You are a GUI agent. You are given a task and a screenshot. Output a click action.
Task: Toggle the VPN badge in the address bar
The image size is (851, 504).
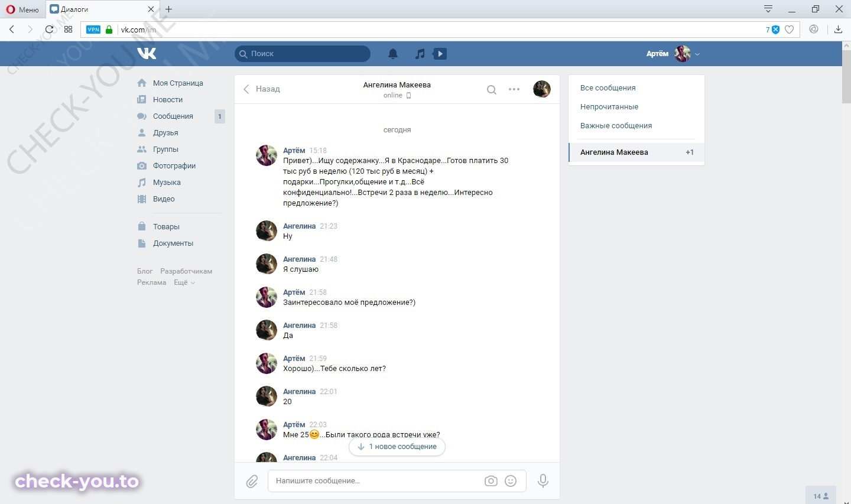coord(93,30)
